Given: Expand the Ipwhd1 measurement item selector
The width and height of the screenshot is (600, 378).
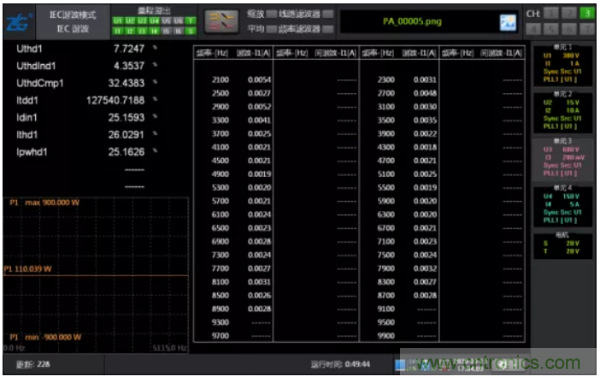Looking at the screenshot, I should click(x=155, y=151).
